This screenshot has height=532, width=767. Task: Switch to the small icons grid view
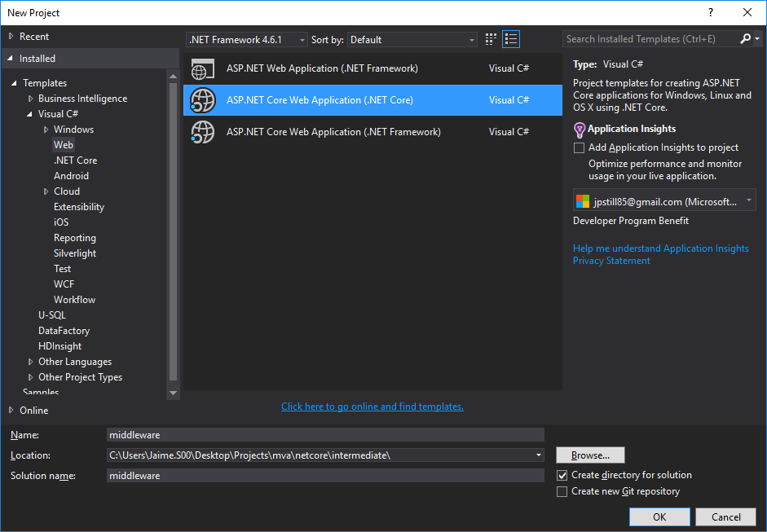491,39
